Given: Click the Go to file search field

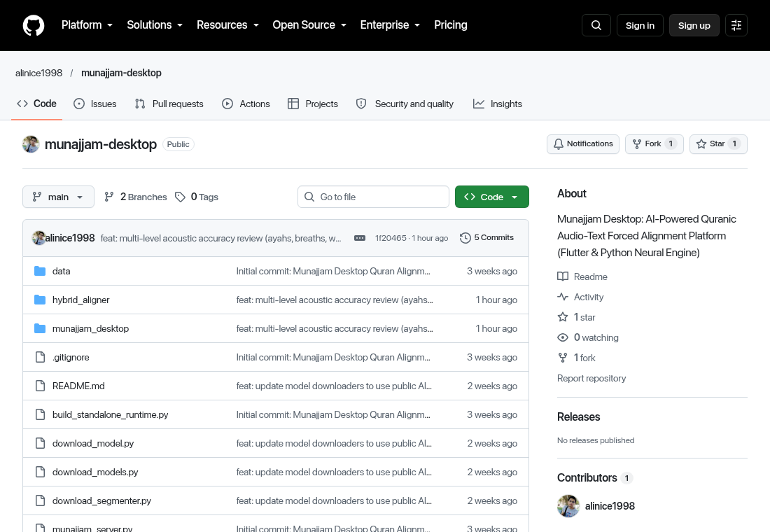Looking at the screenshot, I should [373, 197].
